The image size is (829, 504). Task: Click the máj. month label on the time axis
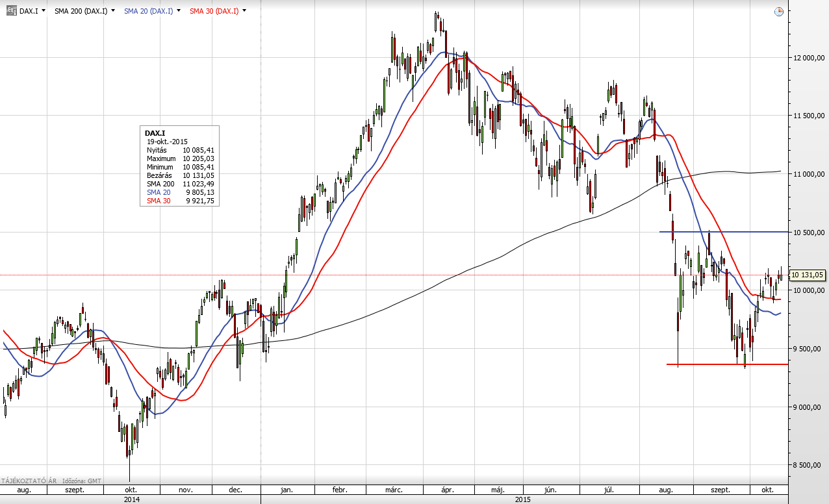click(498, 490)
